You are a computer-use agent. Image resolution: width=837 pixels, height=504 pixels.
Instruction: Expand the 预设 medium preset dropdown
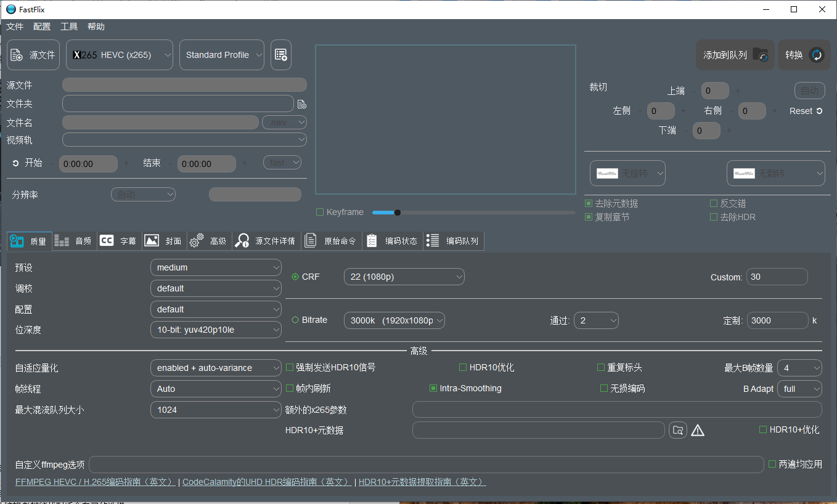point(216,267)
